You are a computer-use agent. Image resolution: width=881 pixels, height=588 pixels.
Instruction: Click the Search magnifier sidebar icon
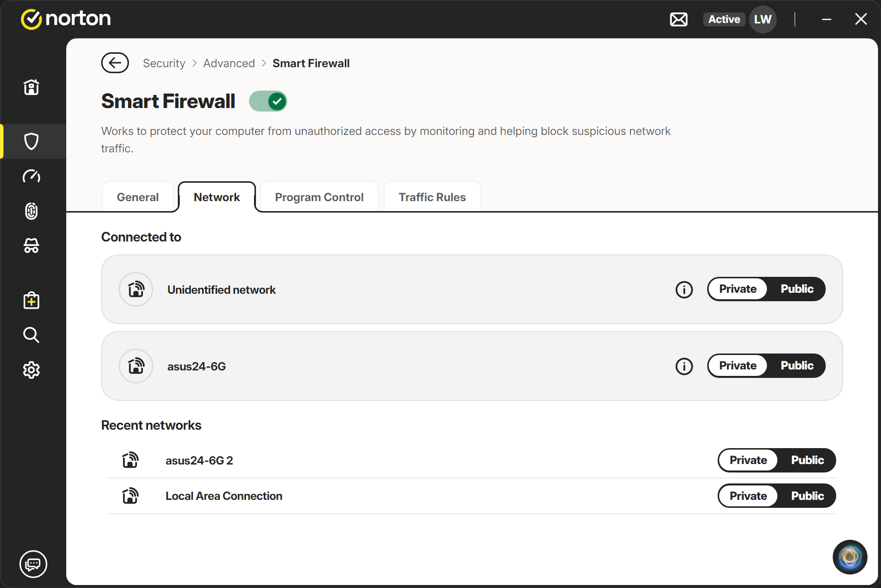click(x=31, y=335)
